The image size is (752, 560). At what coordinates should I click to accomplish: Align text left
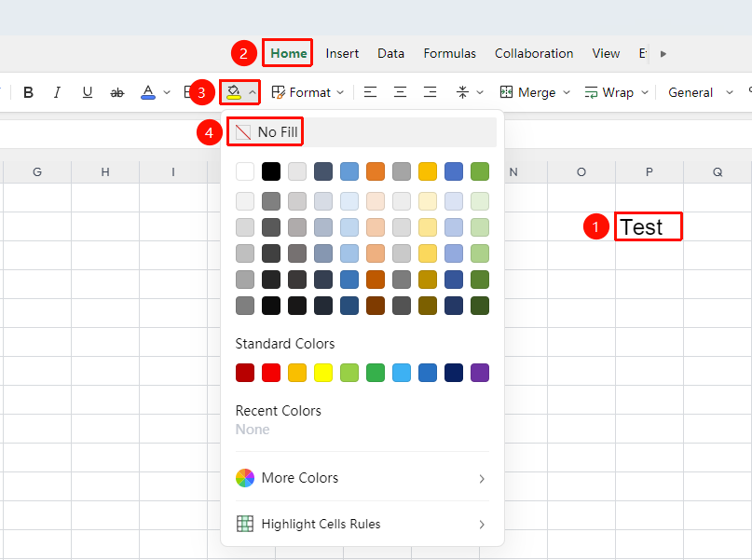370,92
